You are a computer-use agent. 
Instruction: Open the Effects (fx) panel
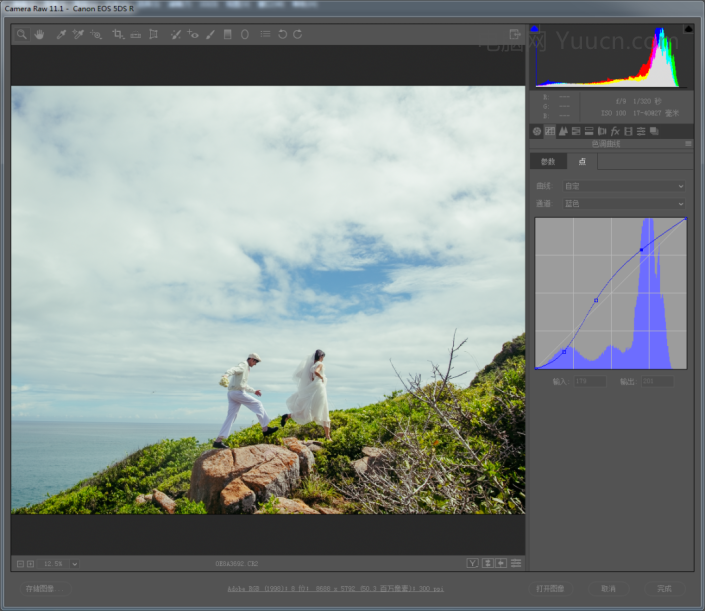(x=615, y=131)
